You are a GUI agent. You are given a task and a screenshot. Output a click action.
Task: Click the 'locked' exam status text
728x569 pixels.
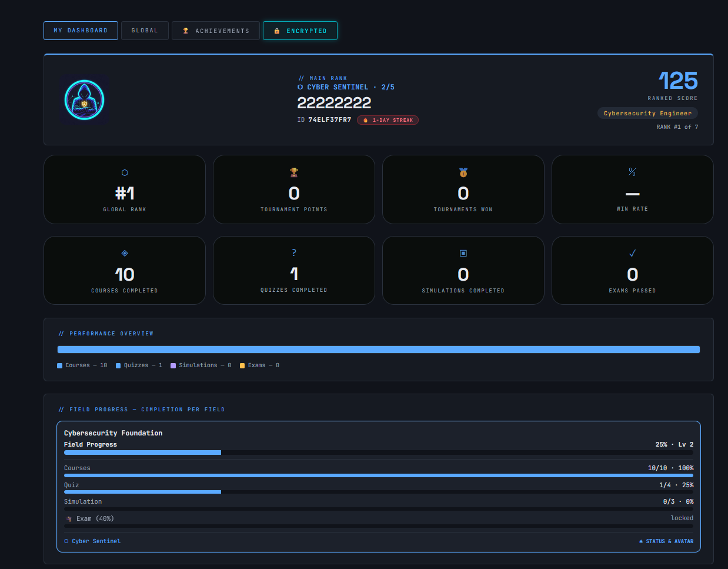pyautogui.click(x=682, y=518)
